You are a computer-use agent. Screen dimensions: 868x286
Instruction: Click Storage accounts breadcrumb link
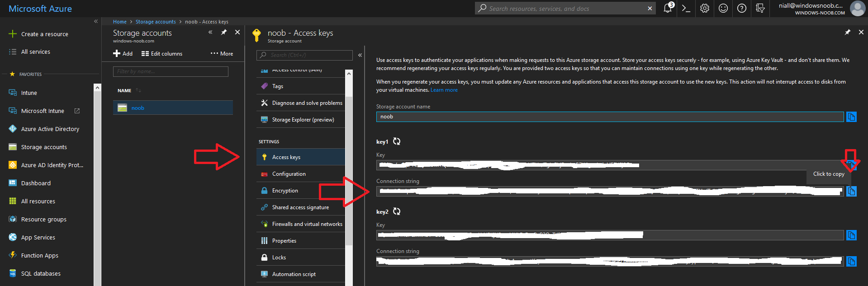point(156,22)
